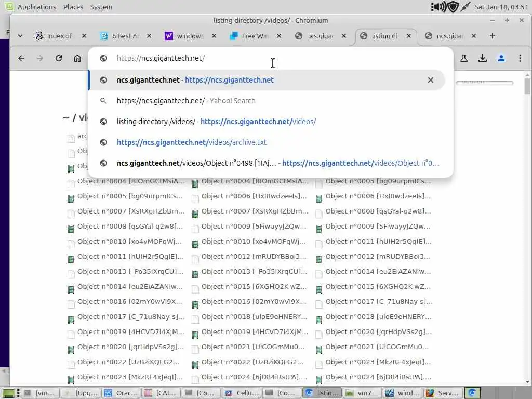
Task: Click the browser back arrow
Action: (x=21, y=58)
